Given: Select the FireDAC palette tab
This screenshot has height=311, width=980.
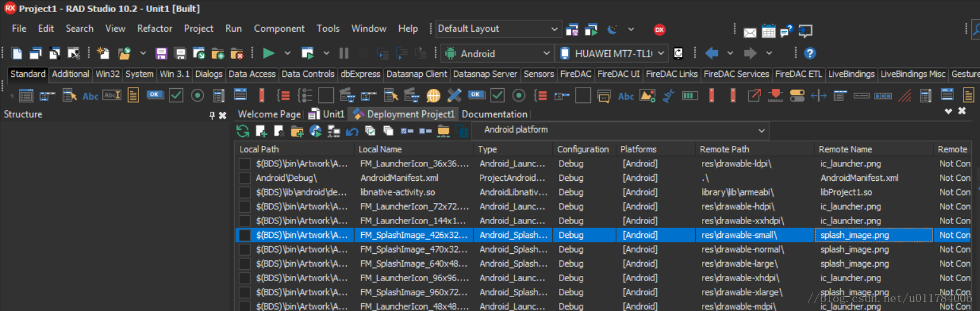Looking at the screenshot, I should tap(576, 74).
